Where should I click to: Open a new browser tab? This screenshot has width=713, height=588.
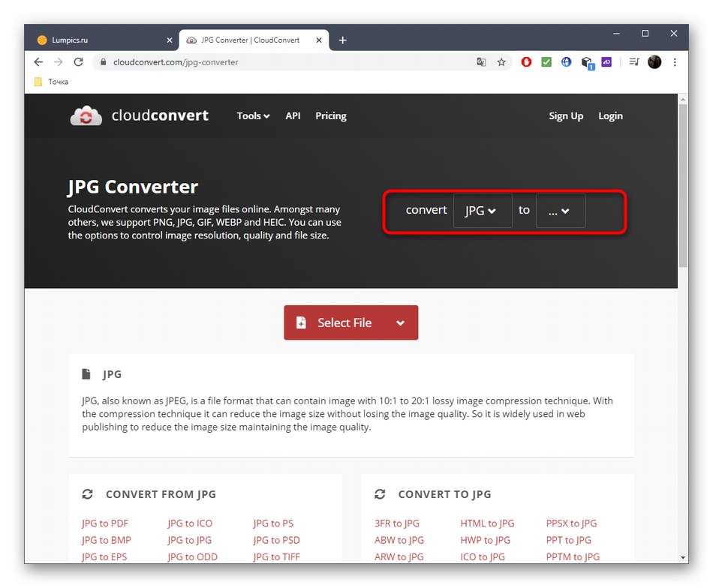342,40
